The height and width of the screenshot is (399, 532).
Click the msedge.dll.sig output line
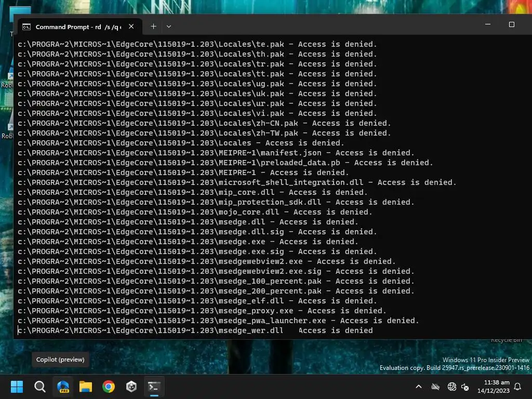197,232
